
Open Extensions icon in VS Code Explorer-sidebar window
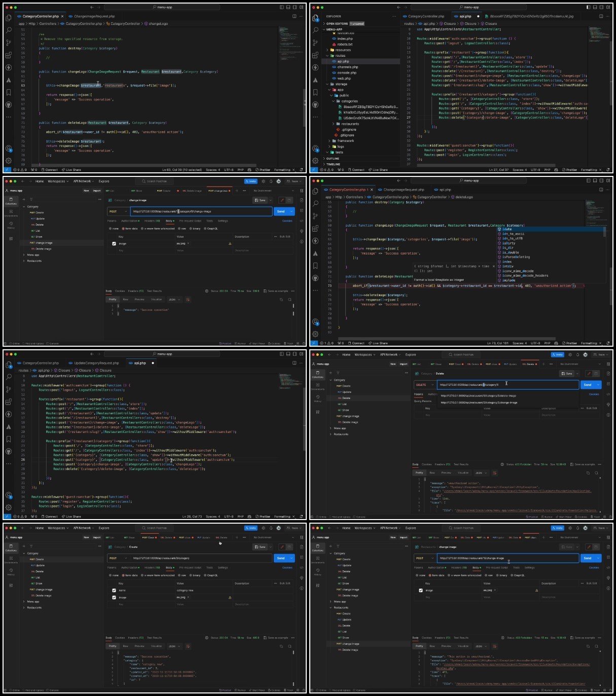[x=315, y=55]
